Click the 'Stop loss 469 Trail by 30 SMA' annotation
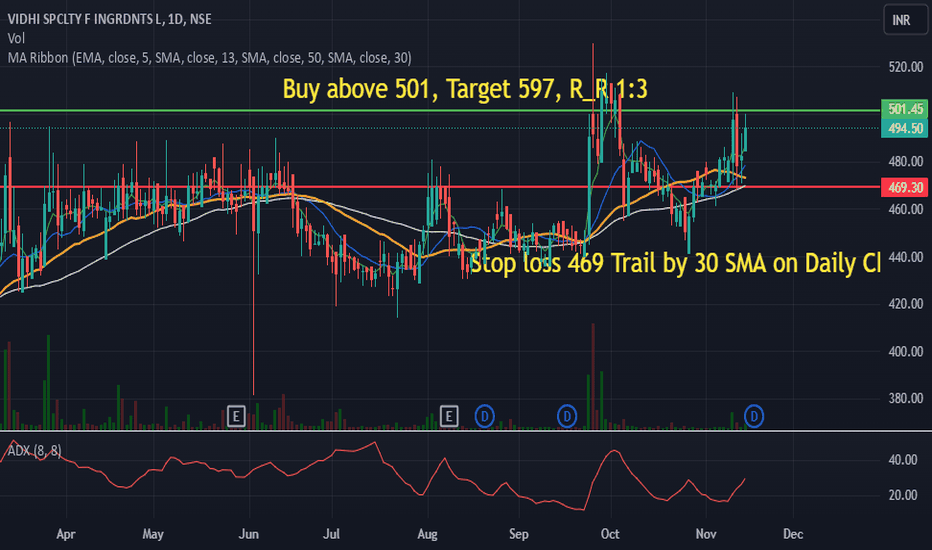Viewport: 932px width, 550px height. point(675,263)
